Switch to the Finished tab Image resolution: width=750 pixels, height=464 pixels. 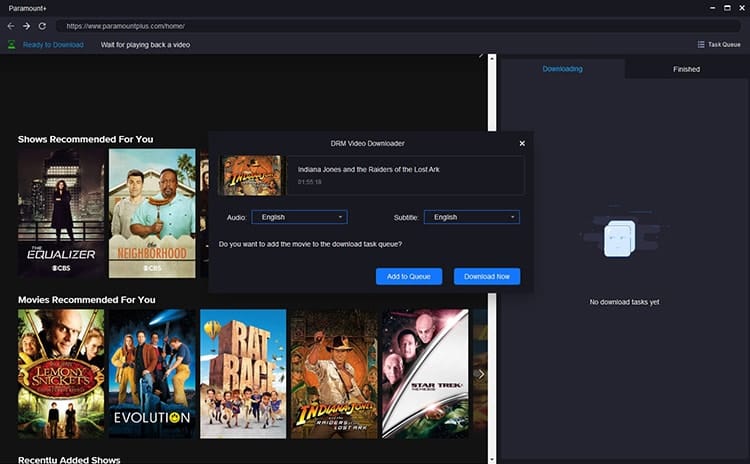pyautogui.click(x=686, y=69)
